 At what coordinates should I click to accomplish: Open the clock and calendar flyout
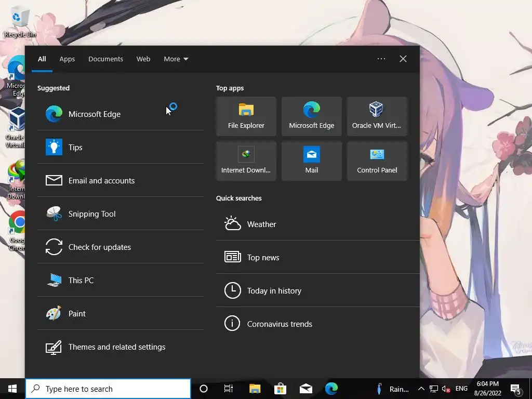pyautogui.click(x=487, y=389)
